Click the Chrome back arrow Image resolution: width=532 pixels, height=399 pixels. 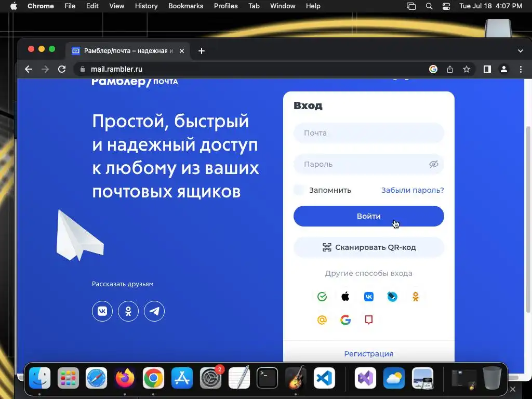[29, 69]
